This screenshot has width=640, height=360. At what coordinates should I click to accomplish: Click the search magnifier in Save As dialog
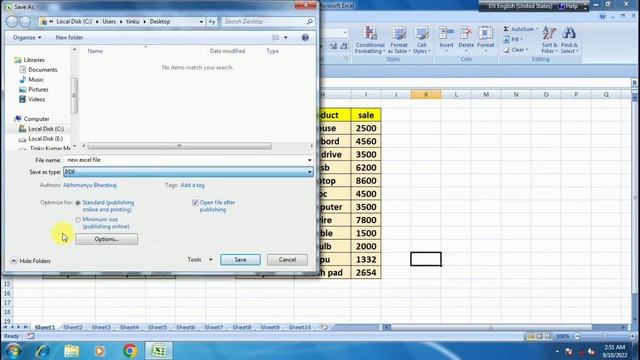coord(309,21)
